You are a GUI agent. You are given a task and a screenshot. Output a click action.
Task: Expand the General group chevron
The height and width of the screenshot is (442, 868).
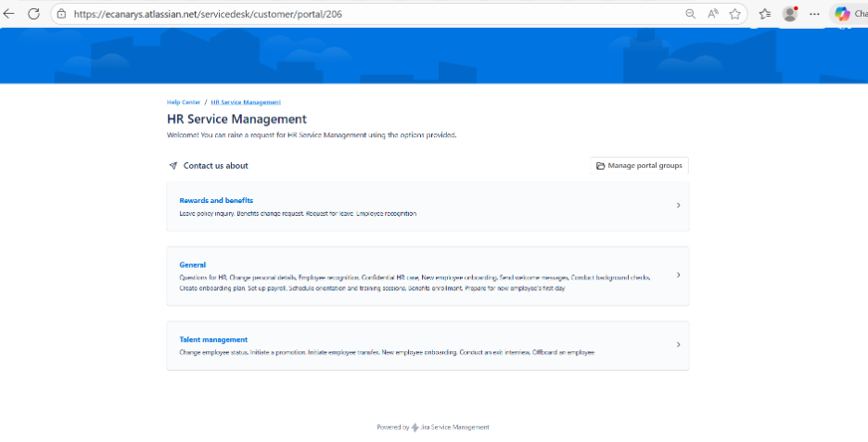(x=678, y=275)
